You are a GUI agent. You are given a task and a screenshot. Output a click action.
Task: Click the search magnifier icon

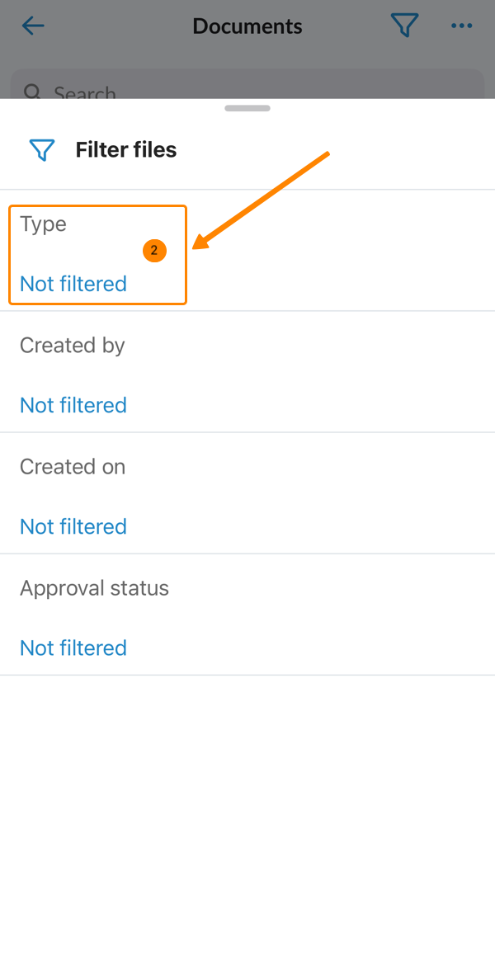(x=33, y=92)
